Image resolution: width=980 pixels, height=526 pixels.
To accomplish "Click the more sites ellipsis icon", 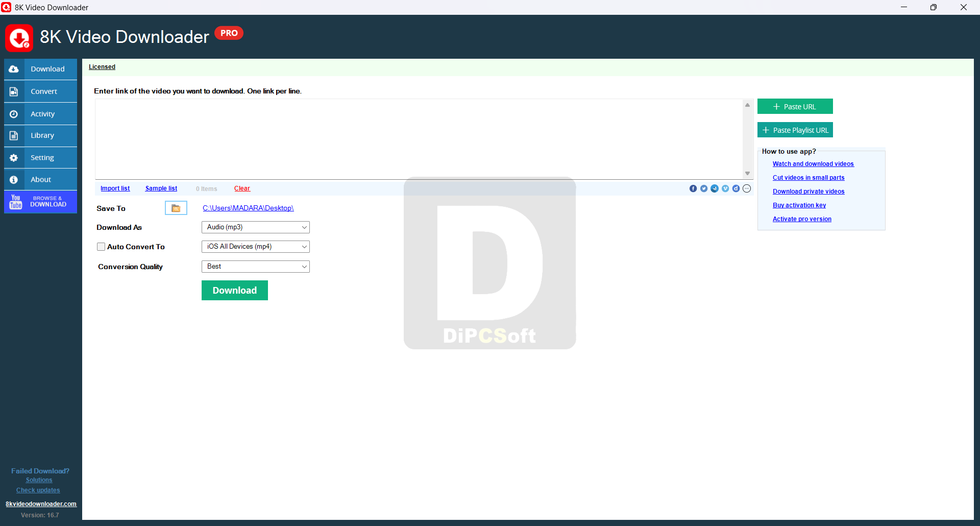I will (747, 188).
